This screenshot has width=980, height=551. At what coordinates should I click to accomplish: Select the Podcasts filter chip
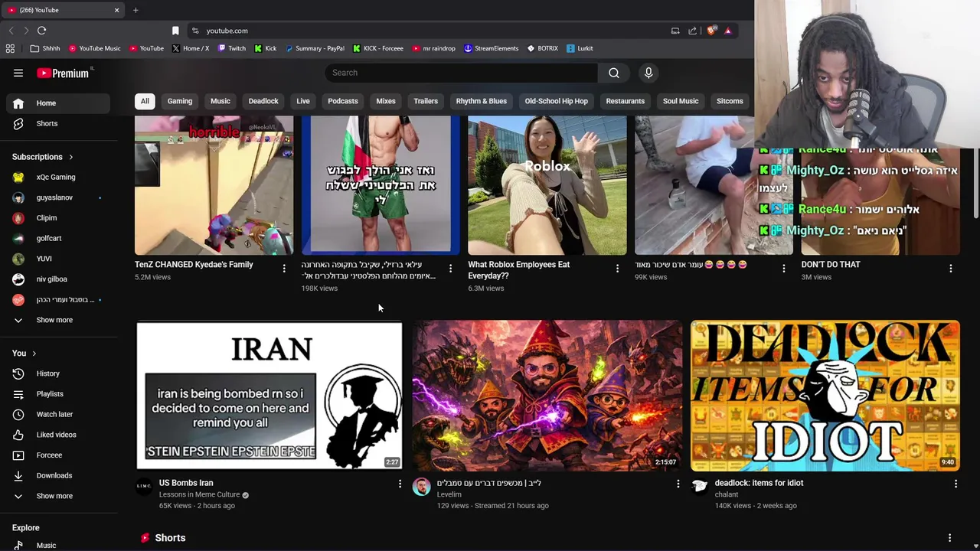click(x=343, y=101)
